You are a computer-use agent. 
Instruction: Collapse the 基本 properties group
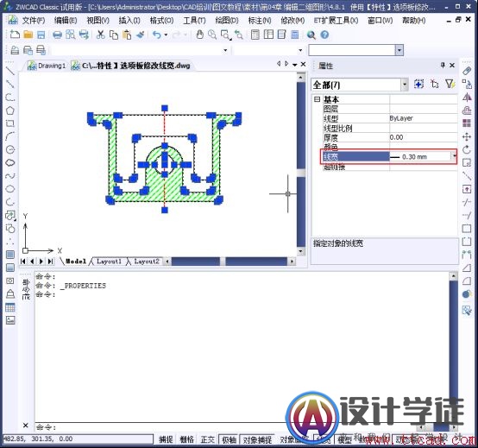pyautogui.click(x=317, y=99)
